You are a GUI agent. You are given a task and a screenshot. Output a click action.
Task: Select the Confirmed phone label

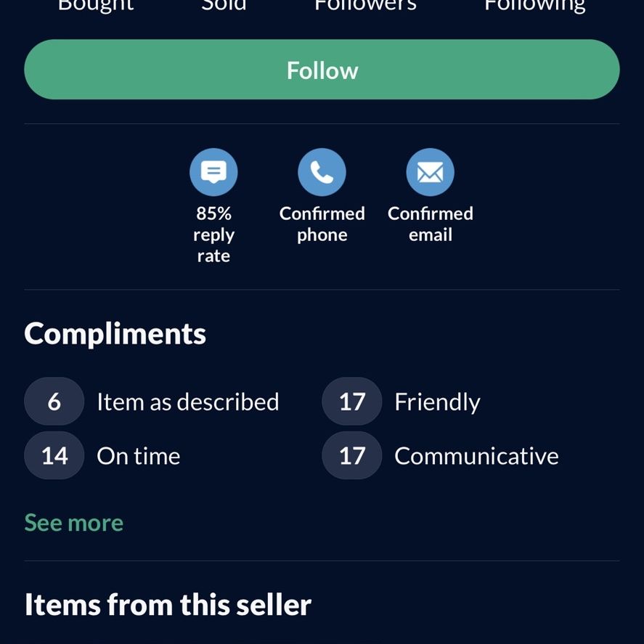(x=322, y=224)
